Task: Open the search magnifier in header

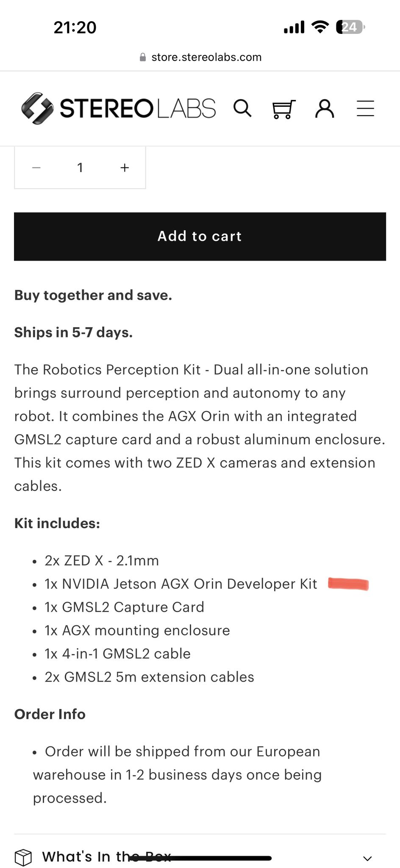Action: 242,108
